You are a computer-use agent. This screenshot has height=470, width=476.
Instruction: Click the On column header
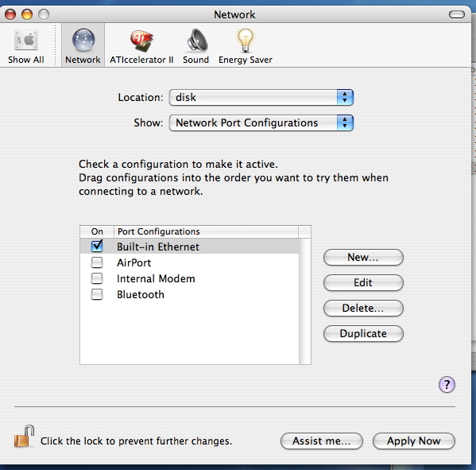tap(97, 231)
